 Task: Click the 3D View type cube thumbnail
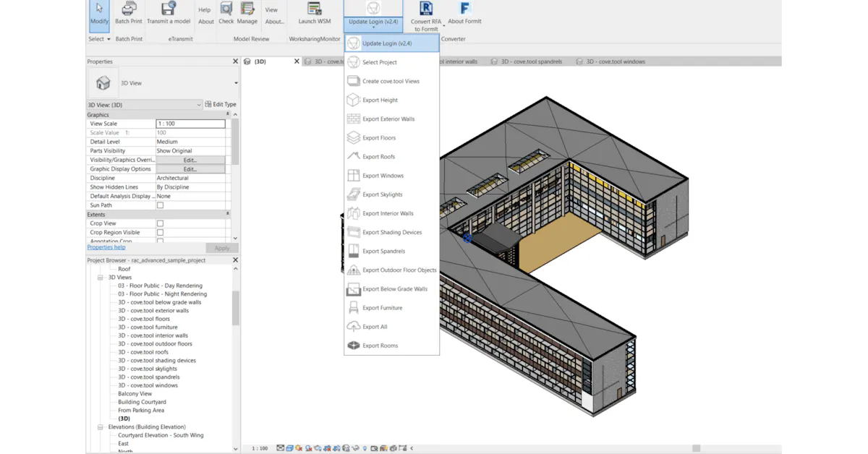click(103, 83)
